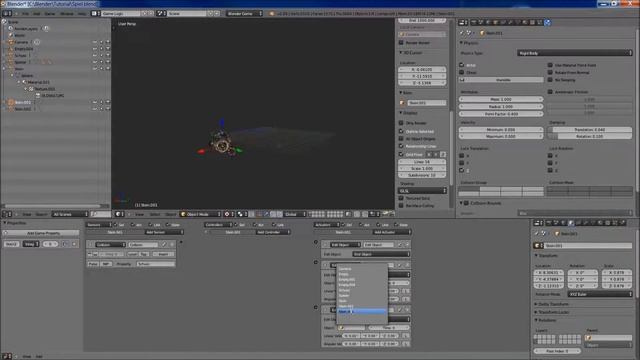Click the Add Actuator button
This screenshot has width=640, height=360.
tap(391, 232)
